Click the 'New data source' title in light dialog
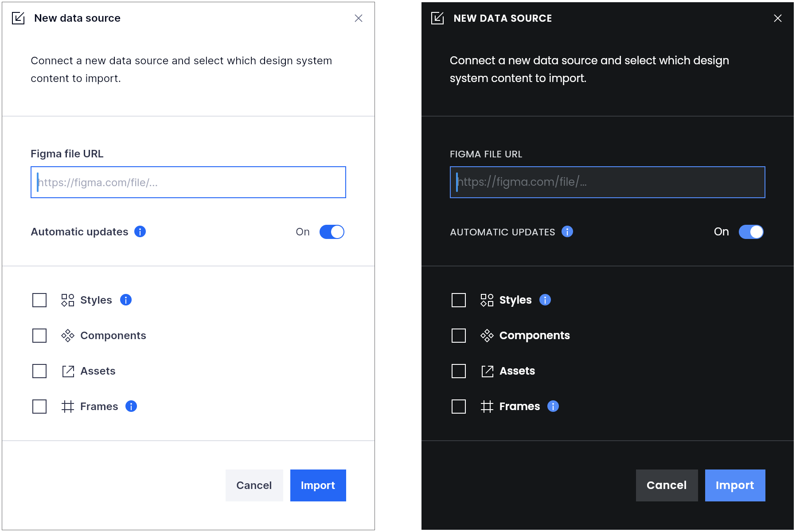Image resolution: width=796 pixels, height=532 pixels. tap(77, 18)
